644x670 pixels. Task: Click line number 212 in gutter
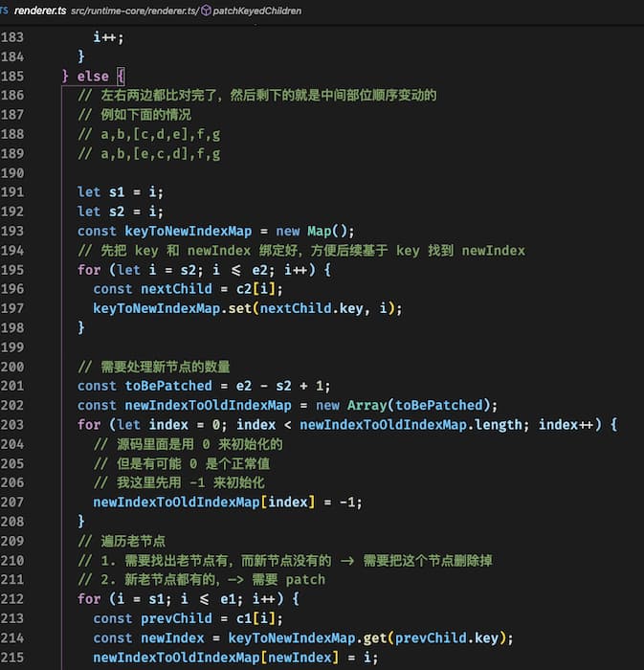[x=11, y=598]
